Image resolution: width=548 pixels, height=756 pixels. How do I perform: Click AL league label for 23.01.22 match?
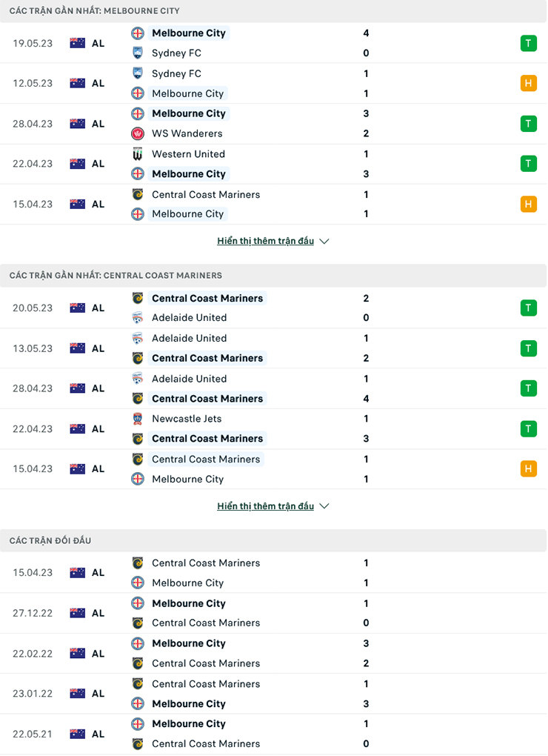click(x=98, y=694)
